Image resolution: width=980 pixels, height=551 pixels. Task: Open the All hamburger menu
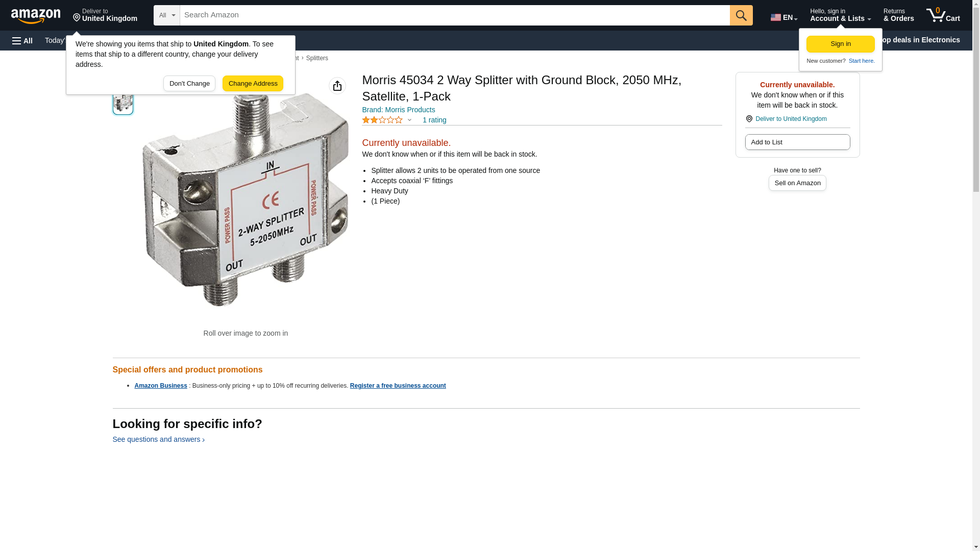(x=22, y=40)
